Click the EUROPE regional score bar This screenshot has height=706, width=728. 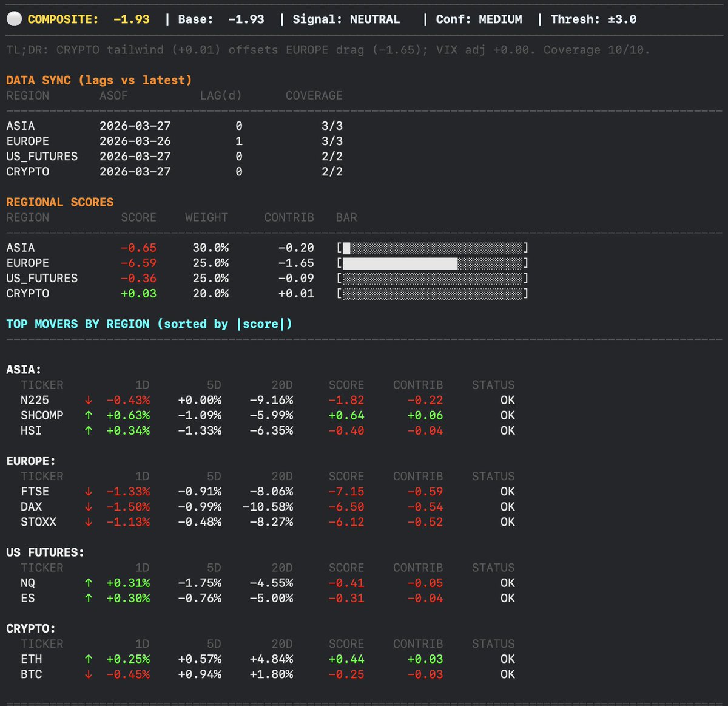coord(432,263)
